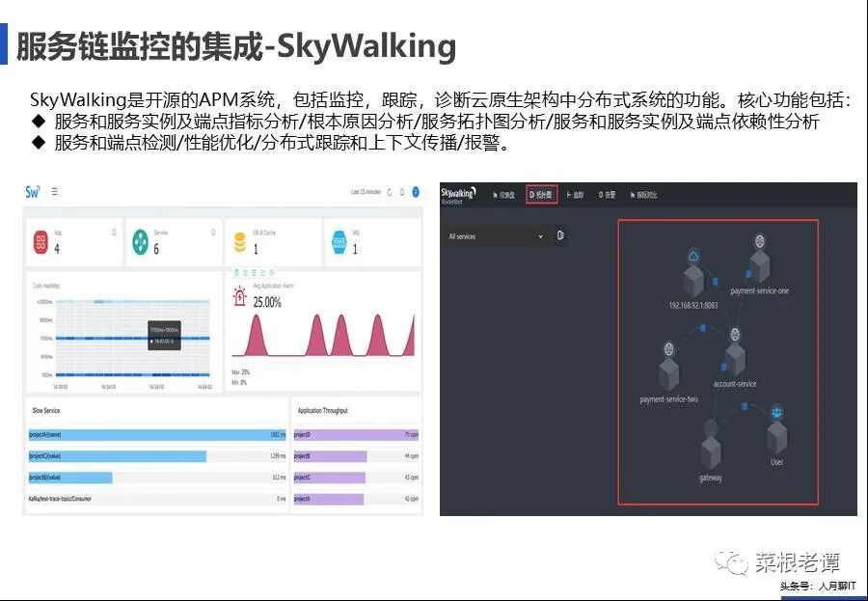Click the projectA bar in Application Throughput

328,499
